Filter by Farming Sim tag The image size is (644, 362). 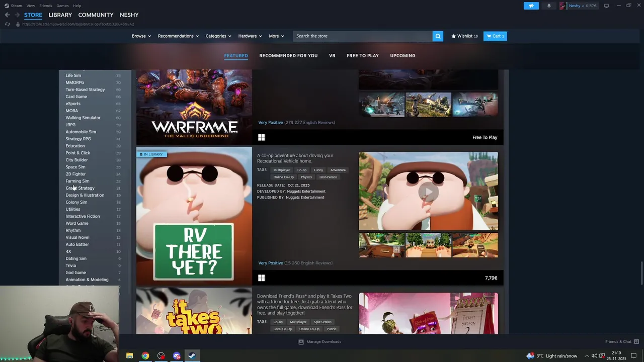77,181
